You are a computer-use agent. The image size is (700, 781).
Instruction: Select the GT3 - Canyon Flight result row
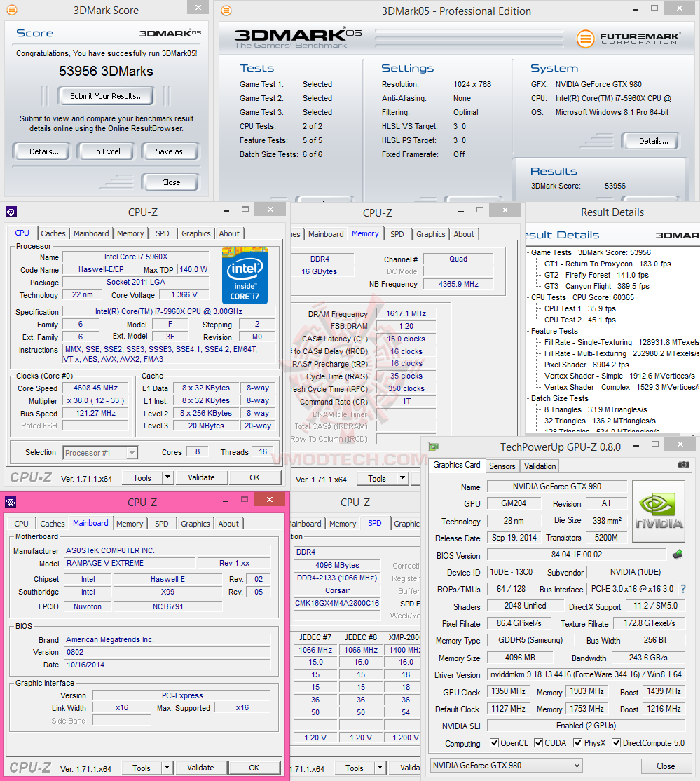point(597,286)
